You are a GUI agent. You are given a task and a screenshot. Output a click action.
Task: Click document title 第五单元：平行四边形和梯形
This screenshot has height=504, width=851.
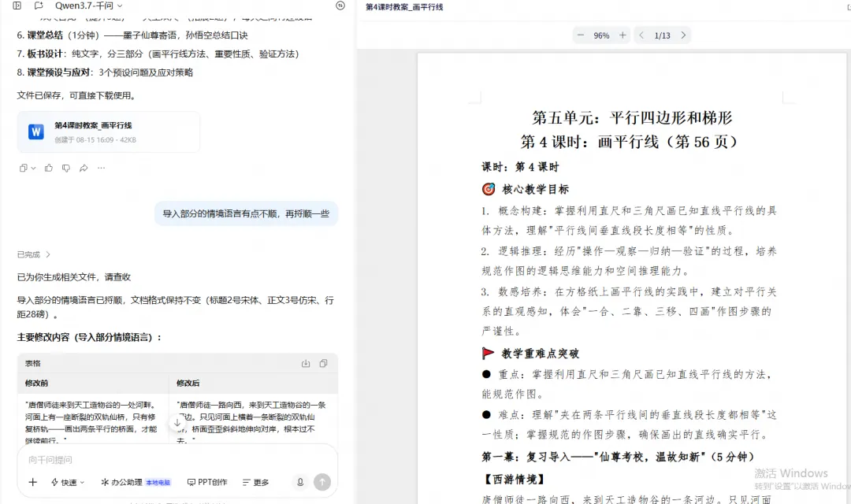click(632, 117)
